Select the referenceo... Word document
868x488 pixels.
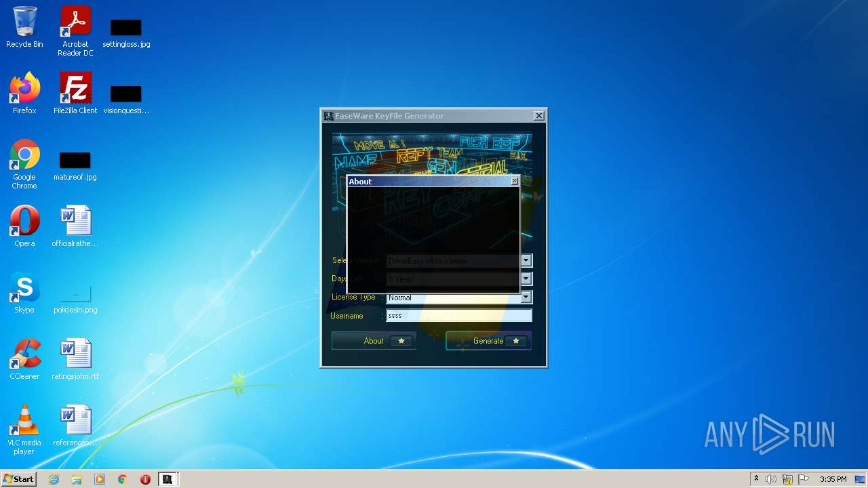75,426
